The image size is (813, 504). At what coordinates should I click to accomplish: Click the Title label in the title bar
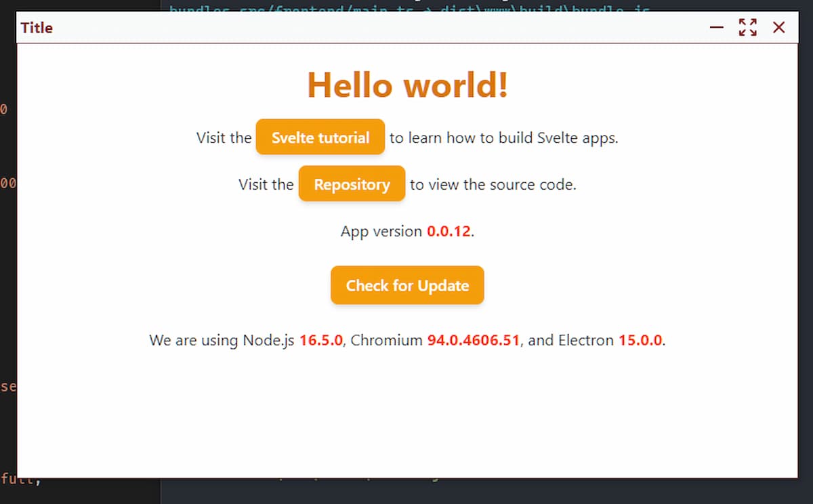point(37,28)
